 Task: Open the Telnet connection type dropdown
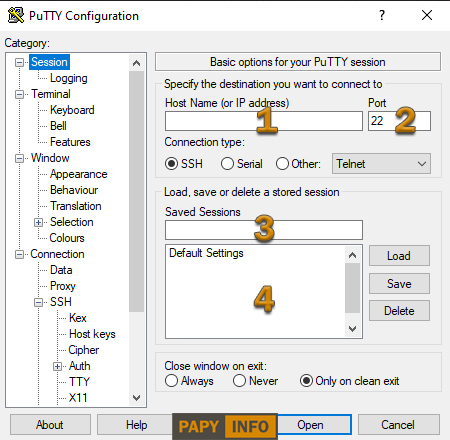[381, 164]
